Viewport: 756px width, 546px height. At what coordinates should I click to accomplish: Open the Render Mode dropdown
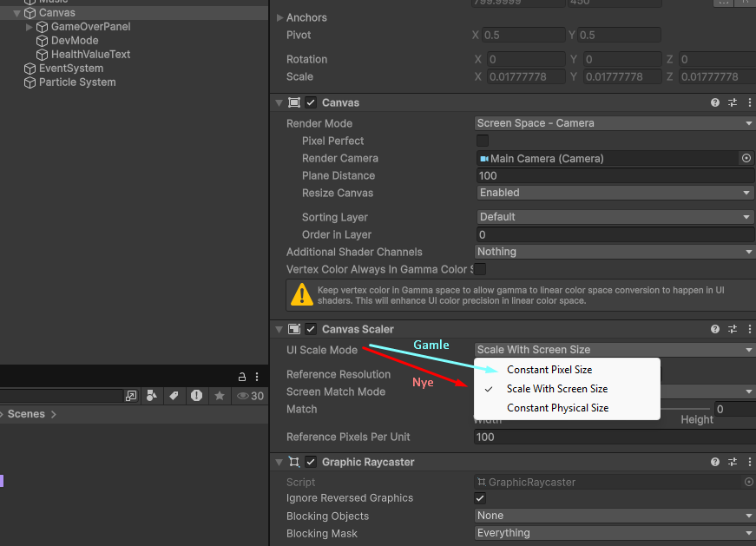pos(615,123)
